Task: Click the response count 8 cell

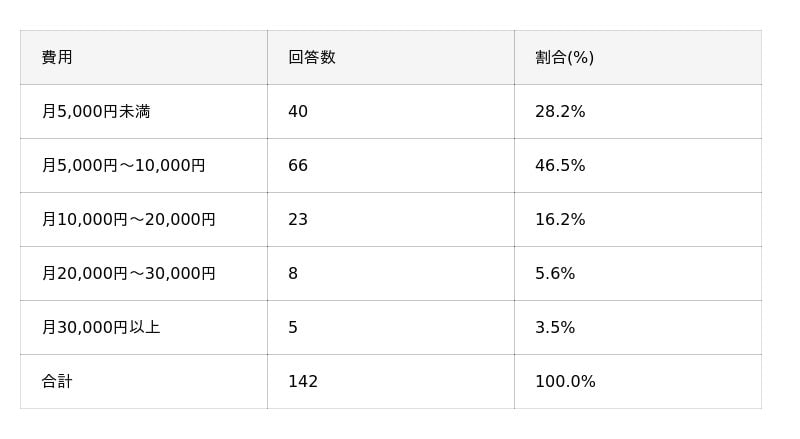Action: pos(293,273)
